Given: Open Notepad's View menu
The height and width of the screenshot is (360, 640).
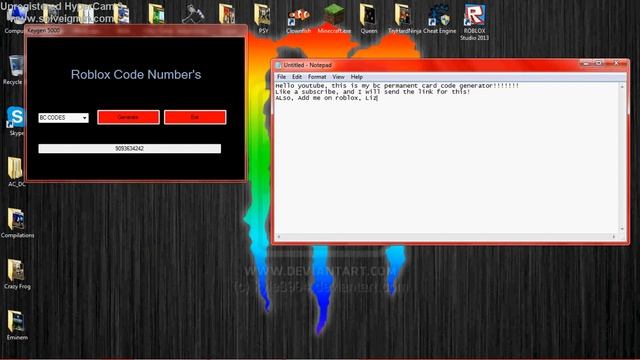Looking at the screenshot, I should 338,77.
